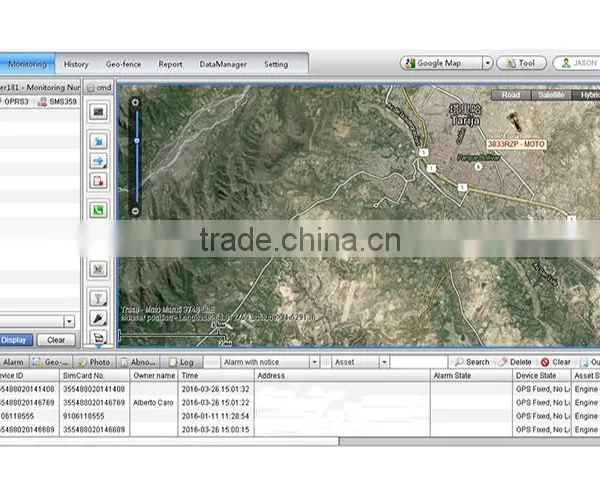Switch the map to Road view
The image size is (600, 500).
[x=511, y=95]
